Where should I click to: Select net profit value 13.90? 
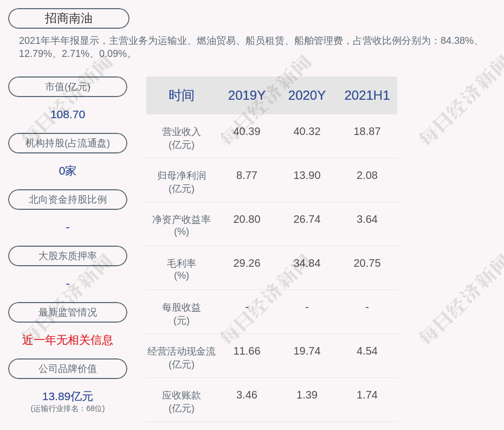307,175
